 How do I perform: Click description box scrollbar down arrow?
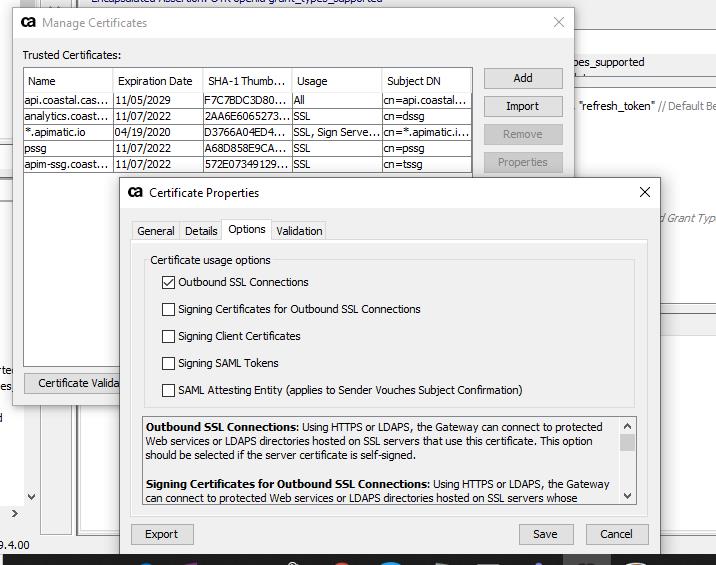coord(628,496)
